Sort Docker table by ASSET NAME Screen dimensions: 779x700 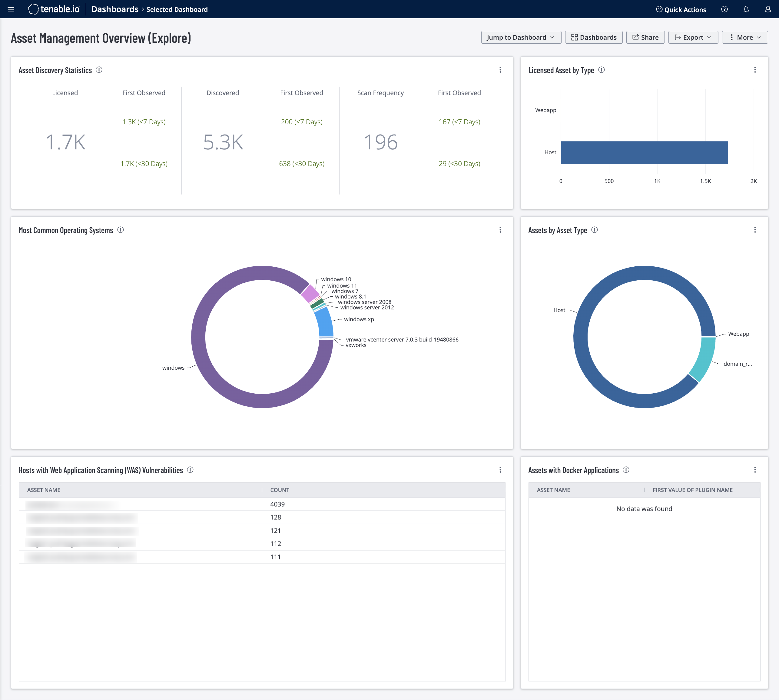click(x=553, y=490)
